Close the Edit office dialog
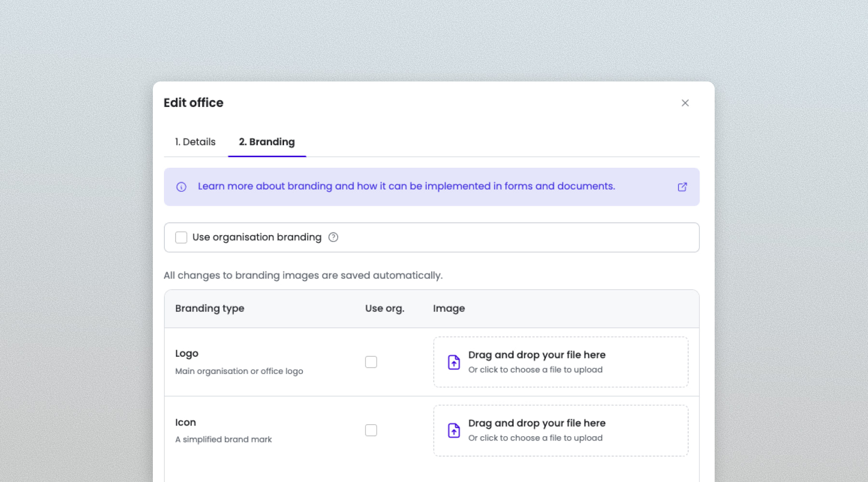868x482 pixels. tap(685, 103)
